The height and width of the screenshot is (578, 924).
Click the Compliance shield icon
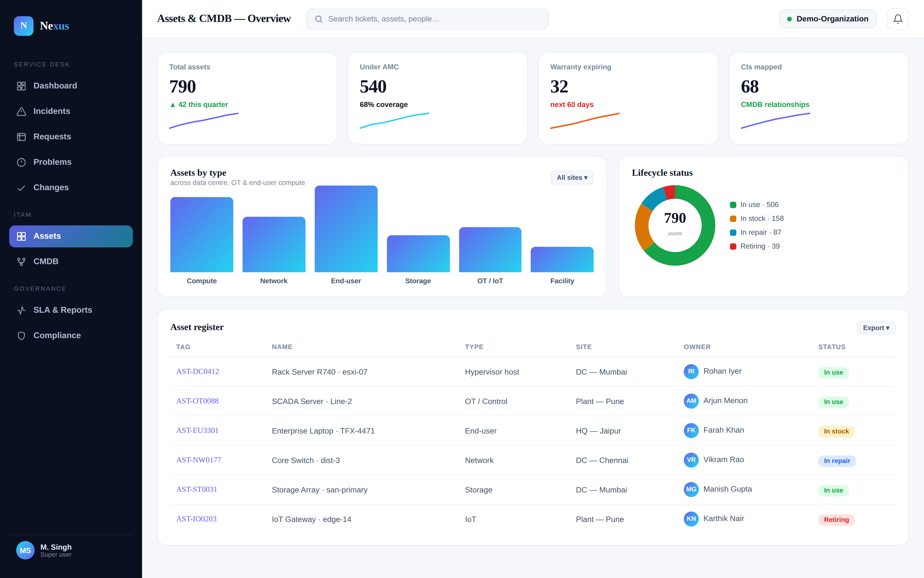click(x=21, y=336)
